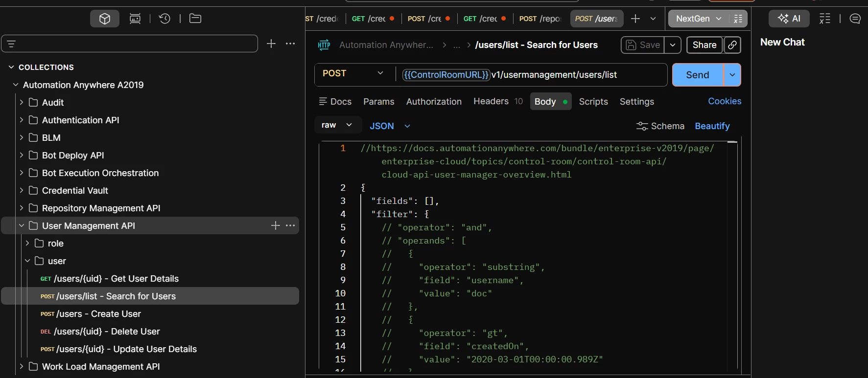Open the Collections cube icon in sidebar

pos(105,19)
